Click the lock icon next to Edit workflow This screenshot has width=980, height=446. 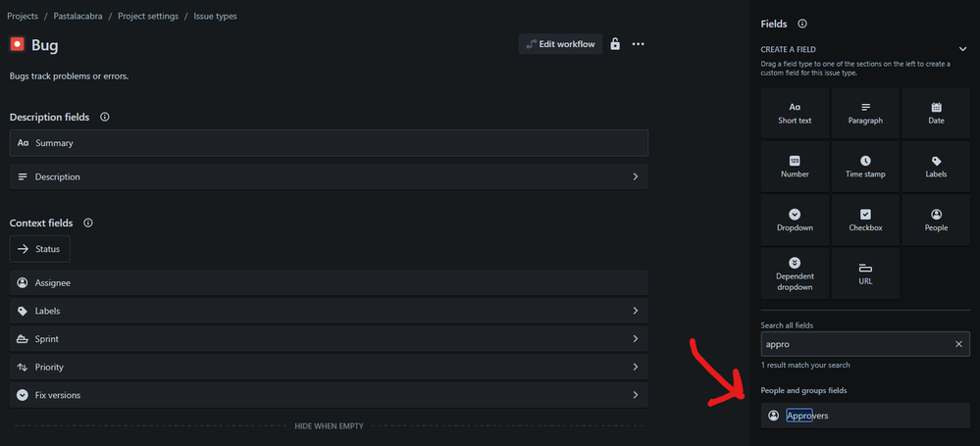pos(615,44)
